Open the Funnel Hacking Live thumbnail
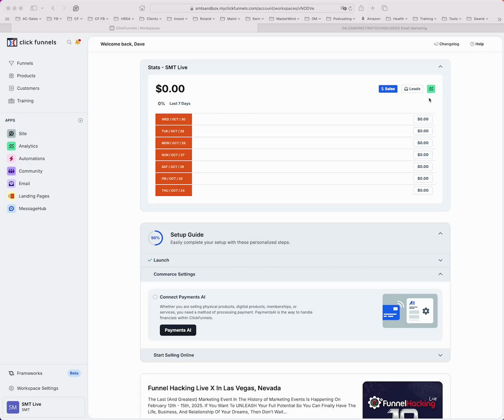The height and width of the screenshot is (420, 504). coord(402,400)
